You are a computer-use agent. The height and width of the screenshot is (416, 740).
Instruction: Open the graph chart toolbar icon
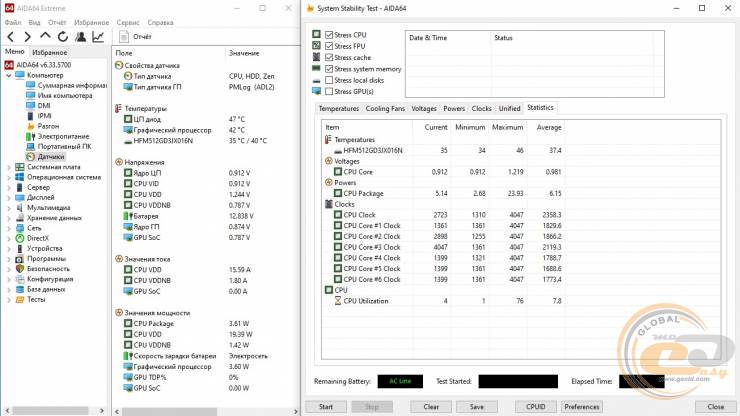pos(98,37)
